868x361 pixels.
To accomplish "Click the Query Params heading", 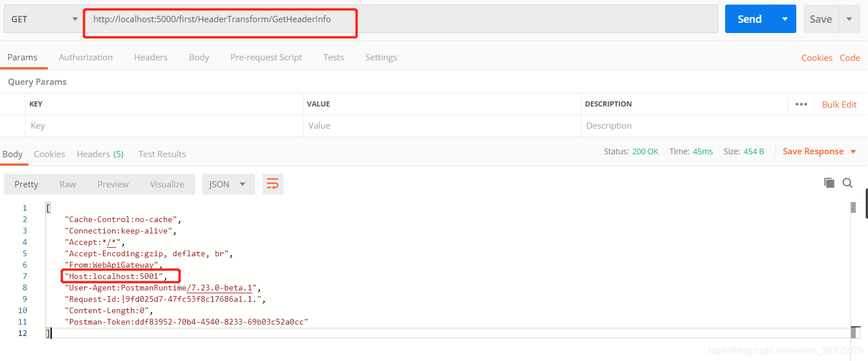I will (37, 81).
